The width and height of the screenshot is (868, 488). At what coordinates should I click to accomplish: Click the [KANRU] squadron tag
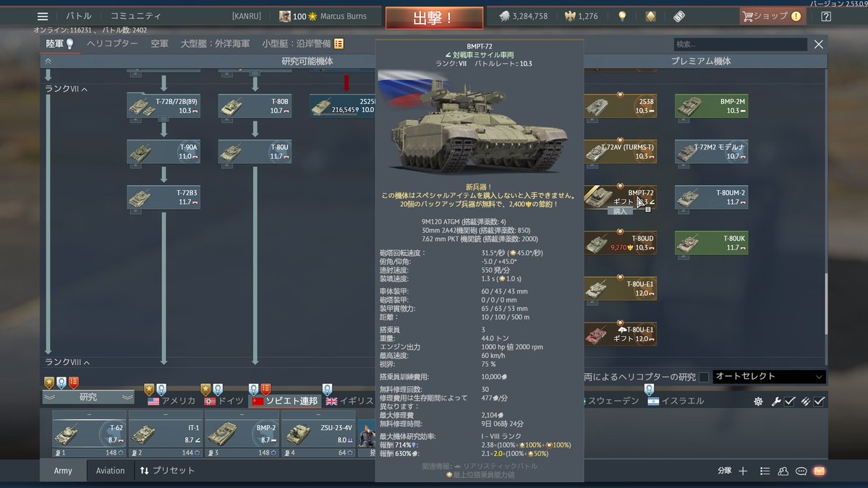(x=247, y=16)
